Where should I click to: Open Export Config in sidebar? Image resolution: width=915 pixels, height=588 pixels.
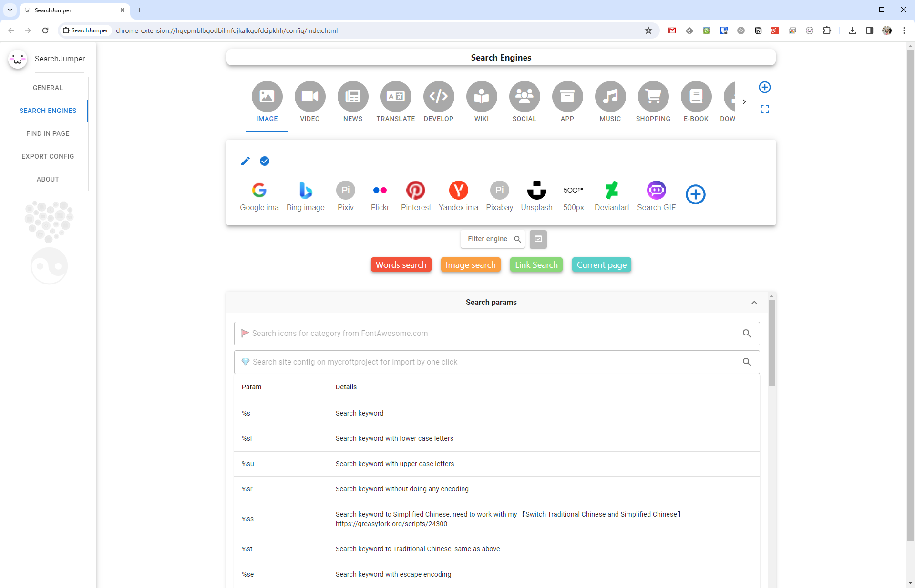pos(48,156)
